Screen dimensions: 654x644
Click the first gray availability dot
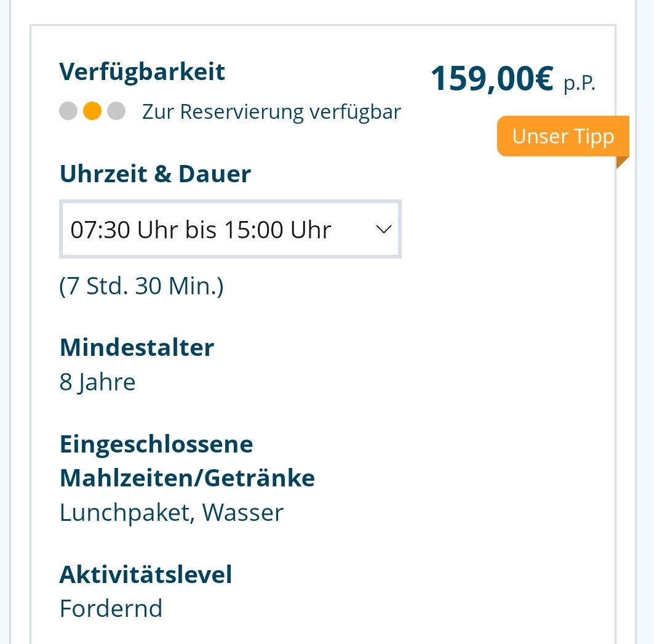[68, 111]
